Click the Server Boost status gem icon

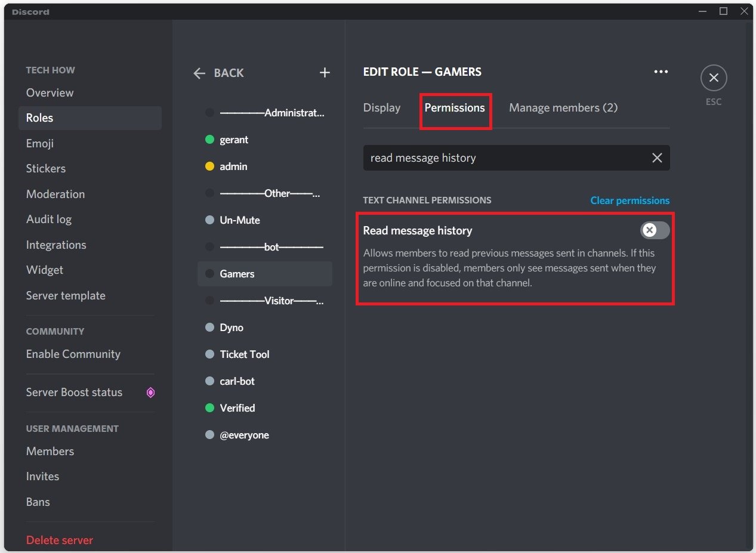(150, 393)
